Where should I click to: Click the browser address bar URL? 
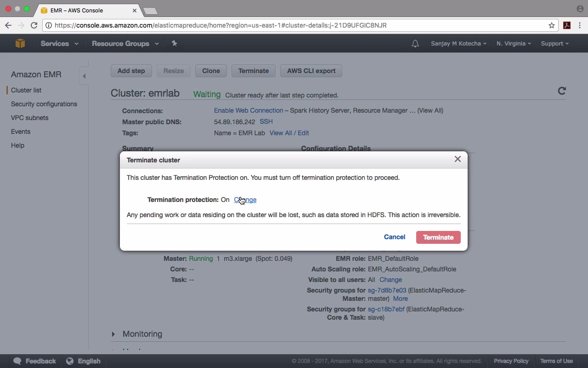(220, 25)
